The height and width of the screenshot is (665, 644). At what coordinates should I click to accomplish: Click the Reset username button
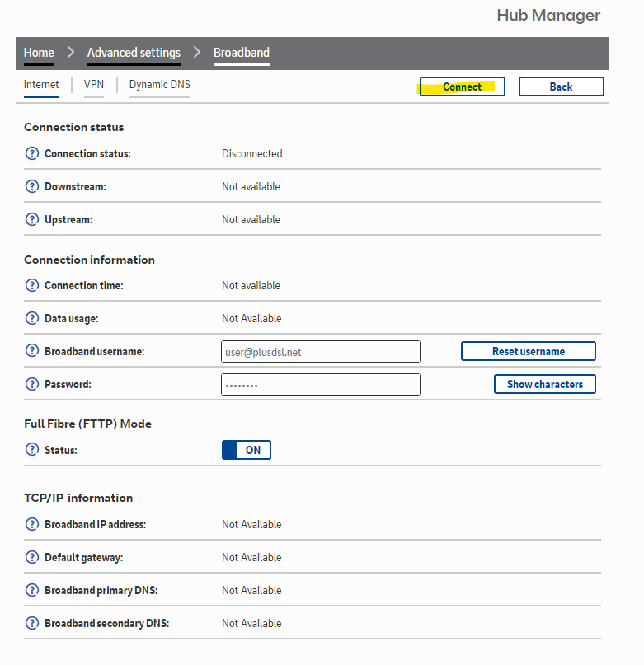528,351
